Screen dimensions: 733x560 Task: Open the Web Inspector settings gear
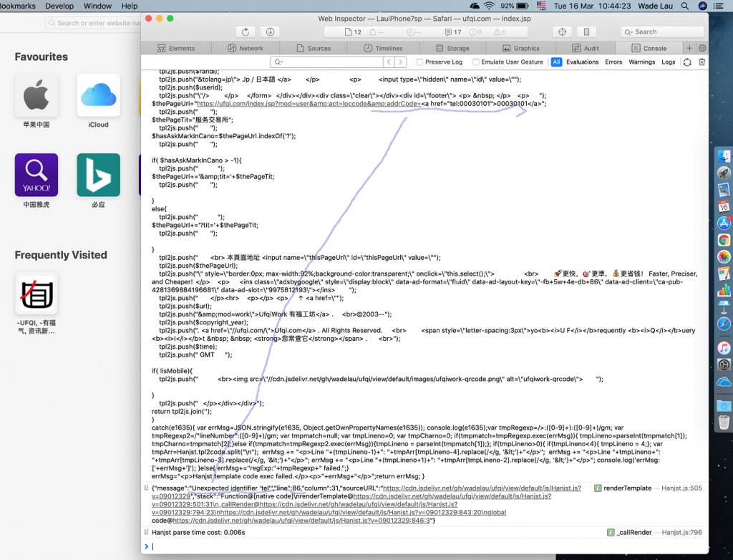click(702, 48)
